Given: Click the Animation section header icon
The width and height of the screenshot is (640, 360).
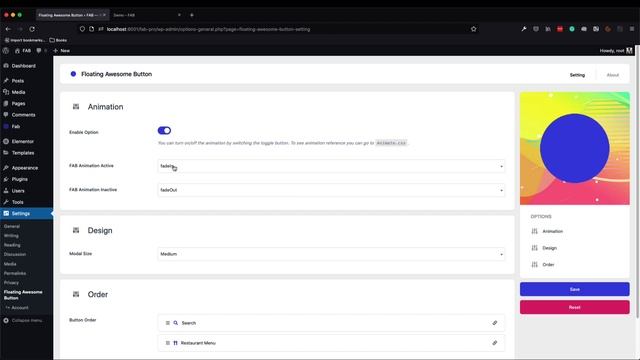Looking at the screenshot, I should [x=76, y=107].
